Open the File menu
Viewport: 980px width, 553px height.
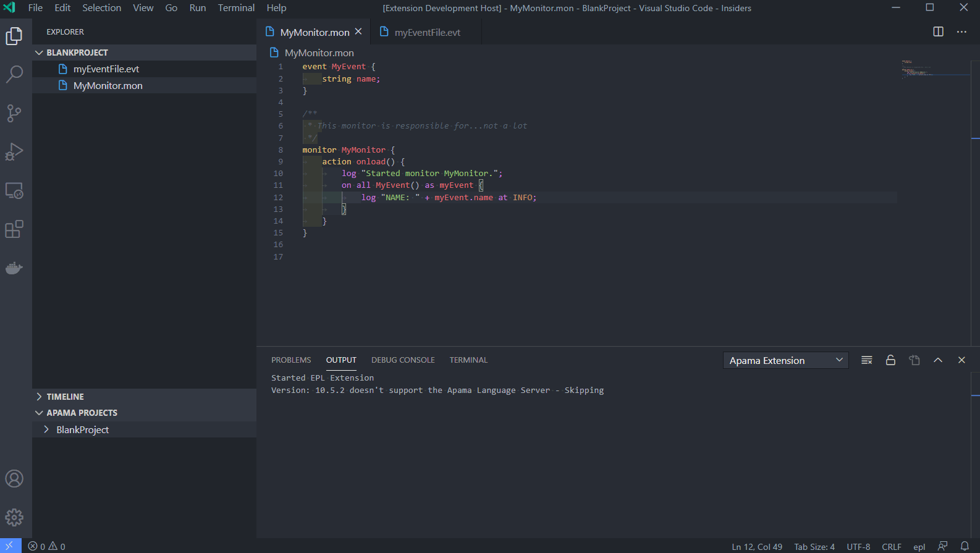tap(36, 8)
